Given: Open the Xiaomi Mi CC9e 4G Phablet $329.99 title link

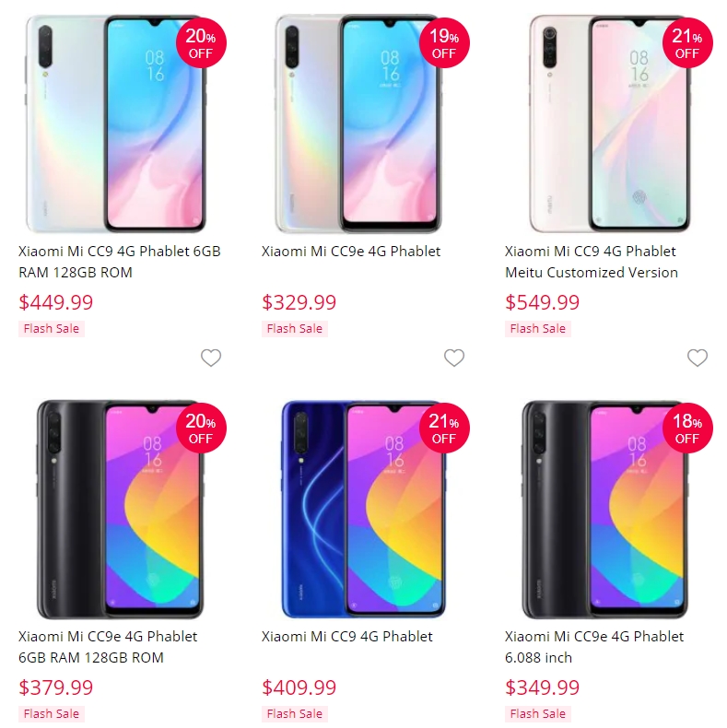Looking at the screenshot, I should point(351,252).
